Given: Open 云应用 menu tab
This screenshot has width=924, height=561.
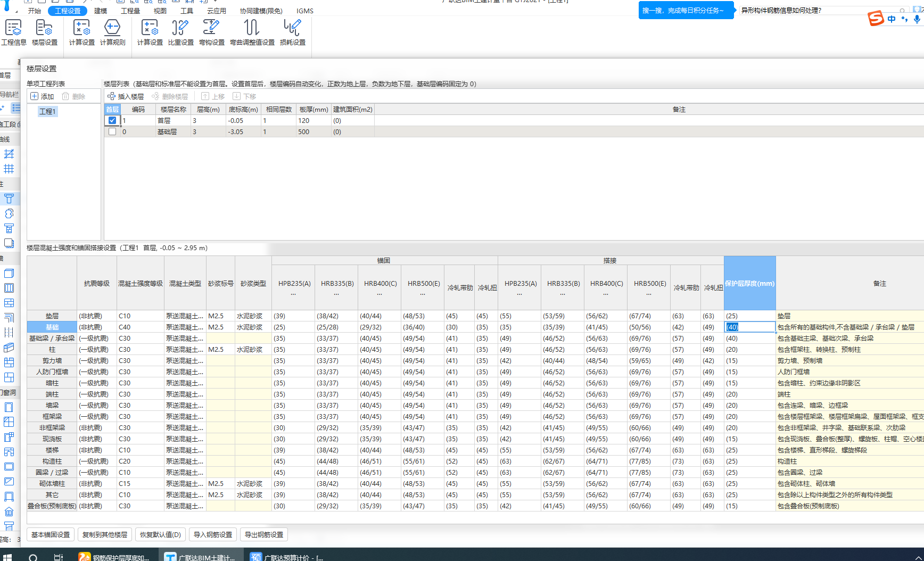Looking at the screenshot, I should (217, 11).
